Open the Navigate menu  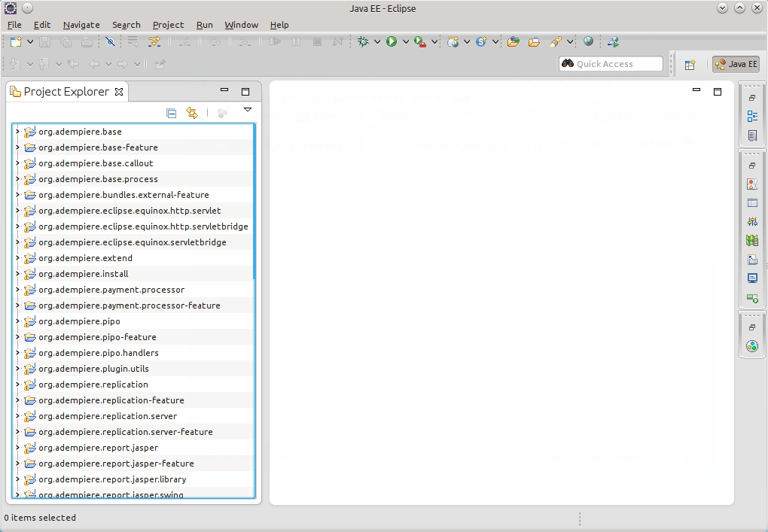coord(81,25)
